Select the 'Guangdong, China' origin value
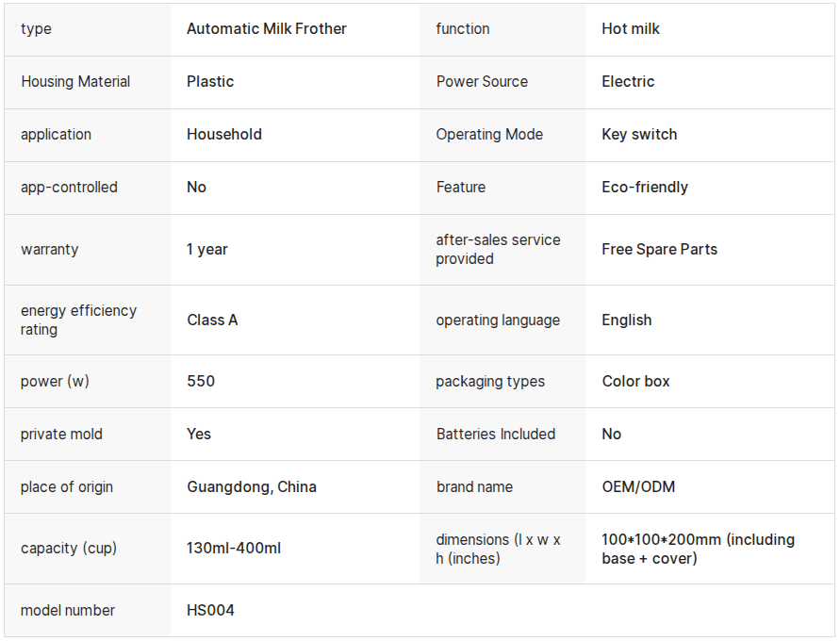 click(x=252, y=487)
